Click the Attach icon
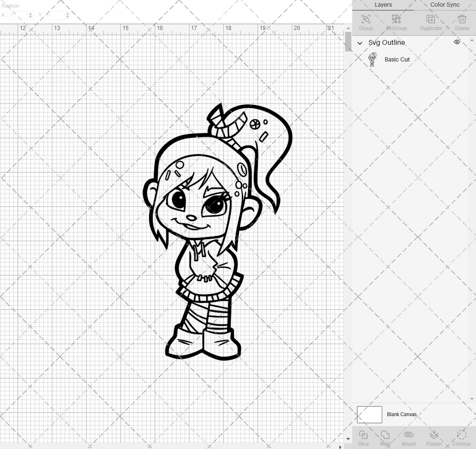Viewport: 476px width, 449px height. (x=409, y=437)
